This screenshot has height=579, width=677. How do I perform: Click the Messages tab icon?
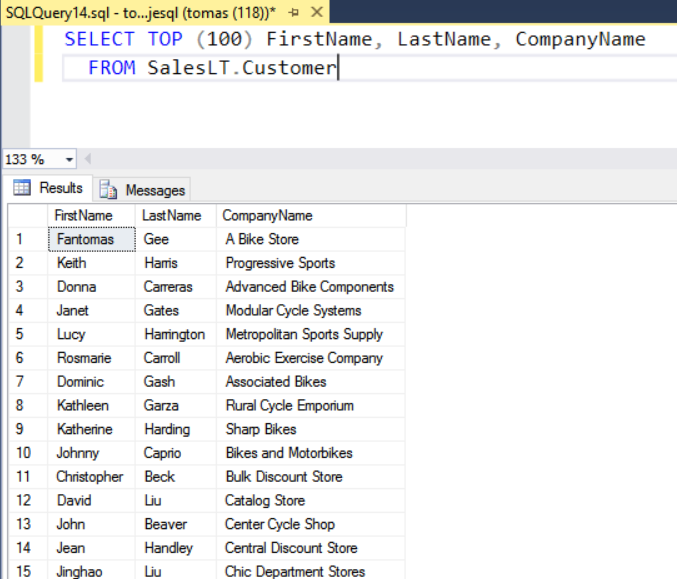[x=108, y=190]
